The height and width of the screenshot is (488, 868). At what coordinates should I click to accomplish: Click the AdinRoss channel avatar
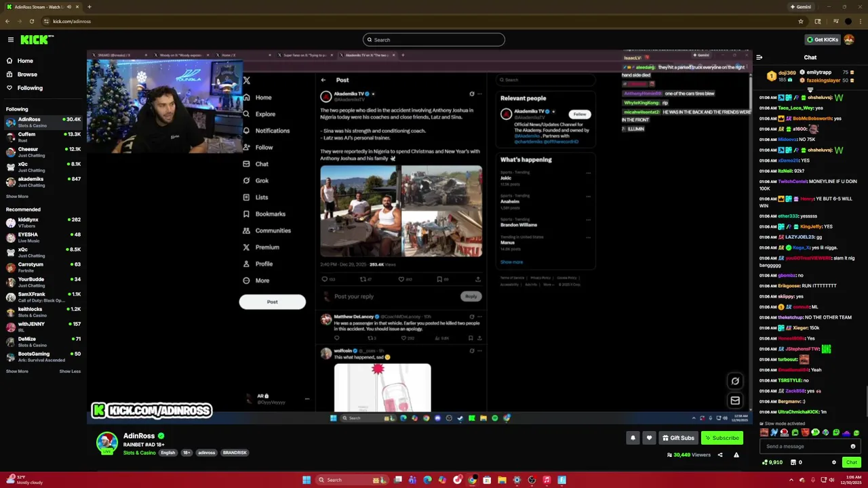coord(106,443)
